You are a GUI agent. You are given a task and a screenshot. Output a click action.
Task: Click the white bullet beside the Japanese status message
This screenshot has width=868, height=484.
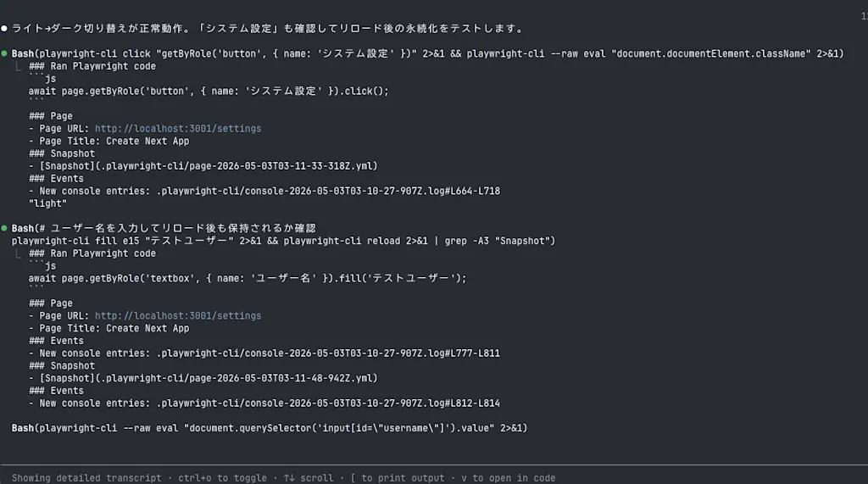pos(4,29)
